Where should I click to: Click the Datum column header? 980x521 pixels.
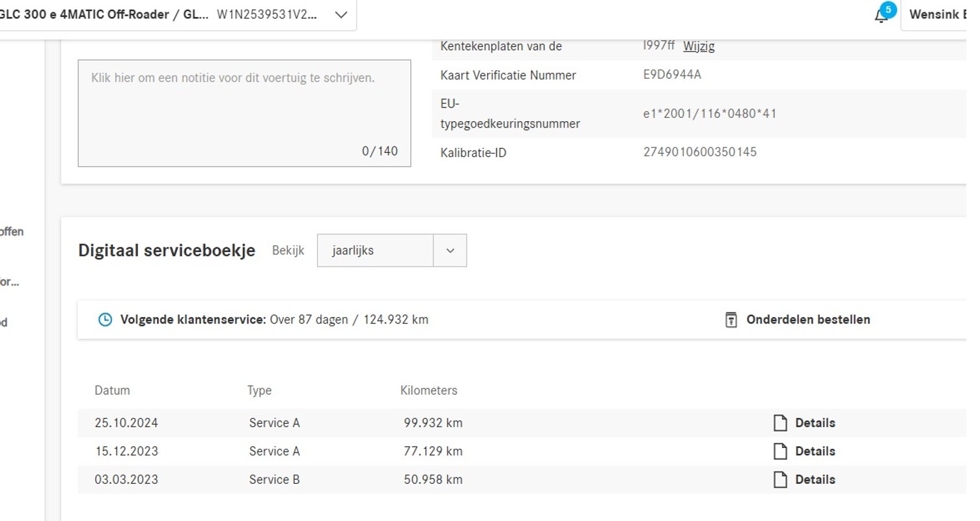[112, 390]
